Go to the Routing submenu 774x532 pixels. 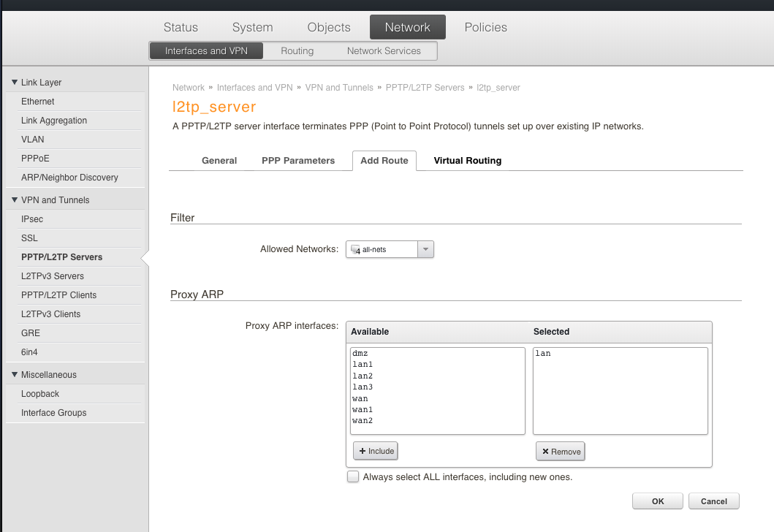pos(297,51)
